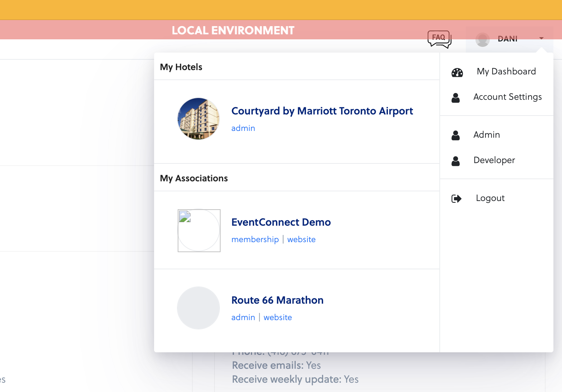The height and width of the screenshot is (392, 562).
Task: Collapse the DANI account dropdown arrow
Action: pyautogui.click(x=541, y=38)
